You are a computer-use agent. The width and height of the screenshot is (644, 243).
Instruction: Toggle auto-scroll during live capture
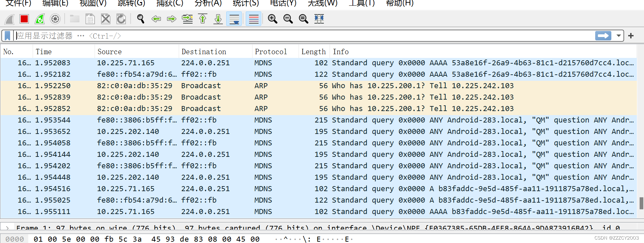click(x=234, y=19)
